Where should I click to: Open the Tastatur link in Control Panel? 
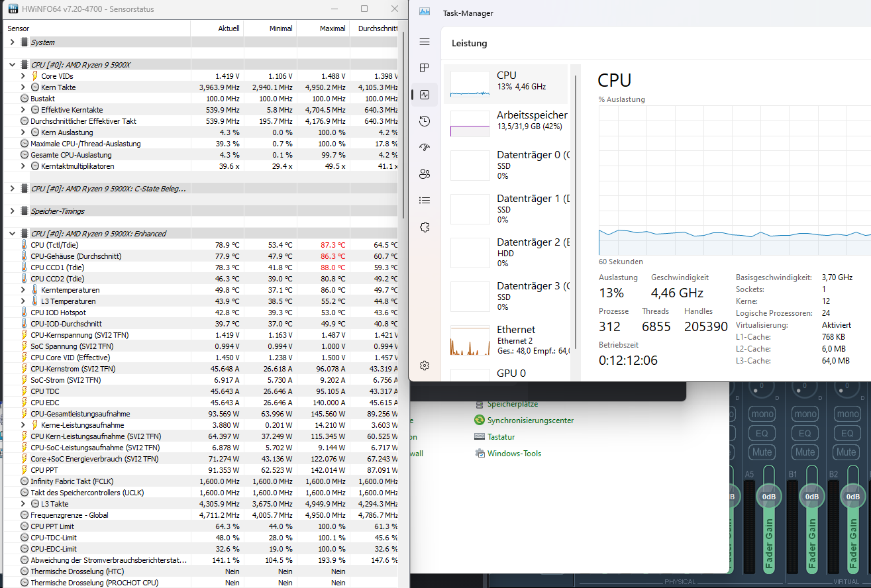pos(501,437)
